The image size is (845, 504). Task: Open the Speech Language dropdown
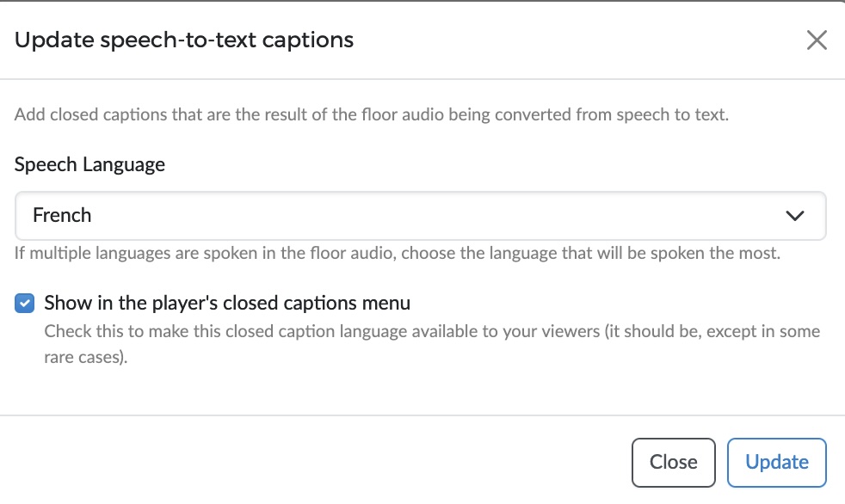coord(420,215)
